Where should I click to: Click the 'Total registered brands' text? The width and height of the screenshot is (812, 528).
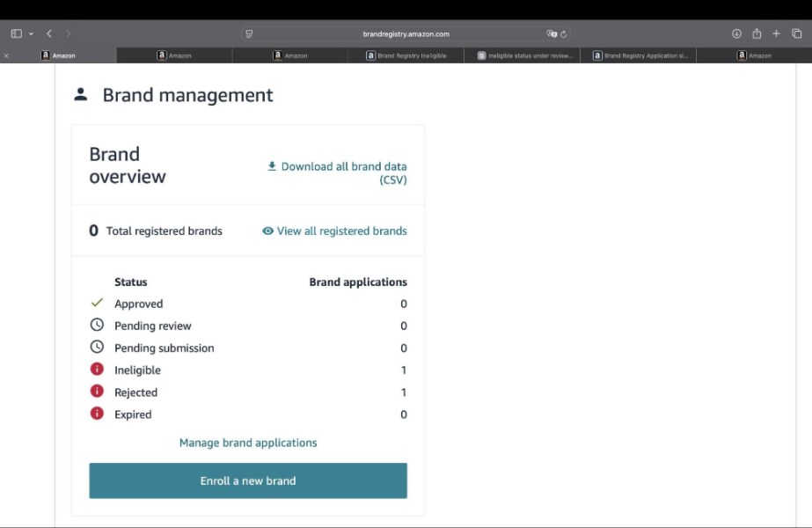(x=165, y=231)
